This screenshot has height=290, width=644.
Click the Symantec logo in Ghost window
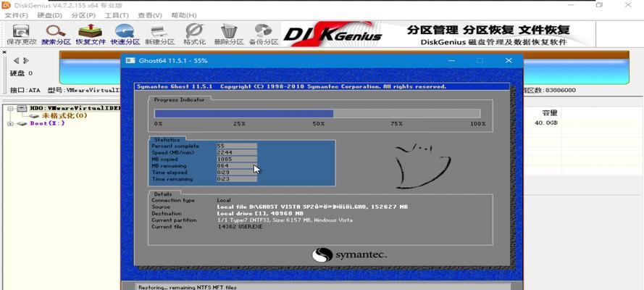coord(349,254)
